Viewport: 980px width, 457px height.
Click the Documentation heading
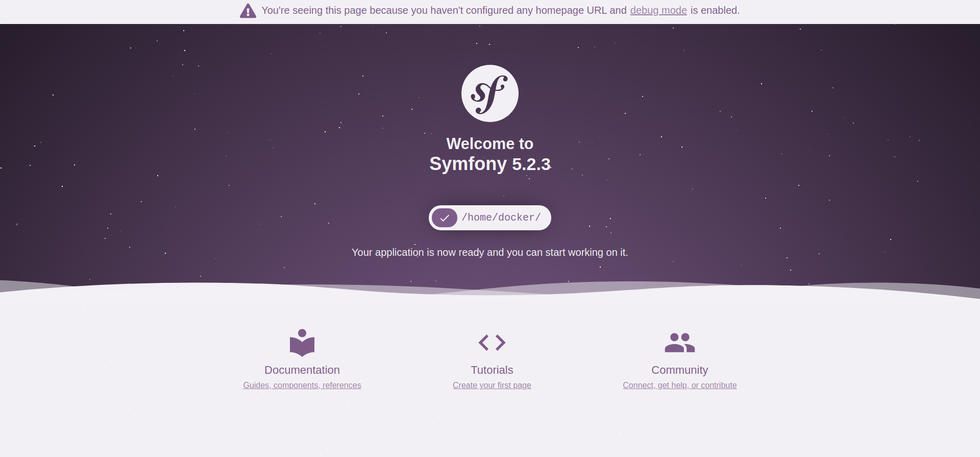coord(302,370)
